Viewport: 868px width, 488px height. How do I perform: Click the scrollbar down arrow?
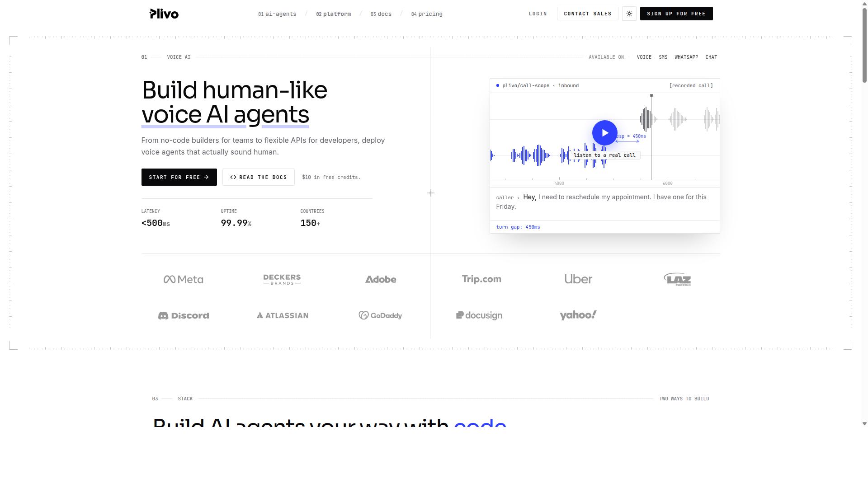point(864,424)
